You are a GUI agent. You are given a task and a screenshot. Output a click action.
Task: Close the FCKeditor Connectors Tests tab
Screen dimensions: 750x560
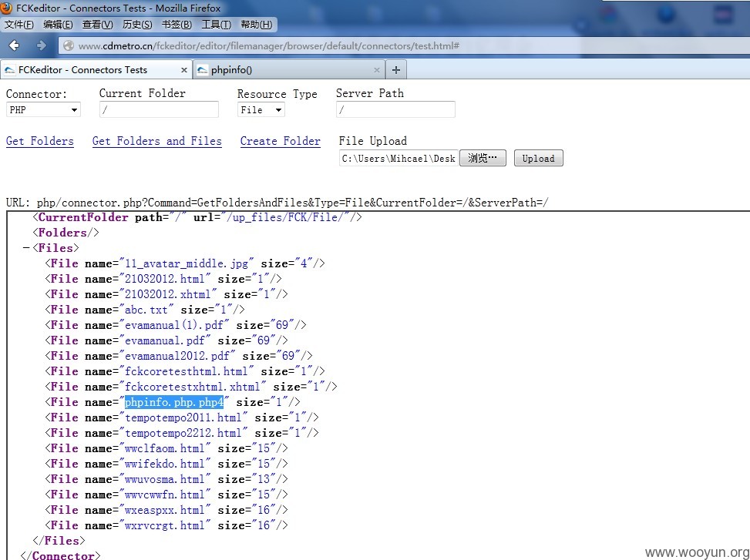point(183,70)
